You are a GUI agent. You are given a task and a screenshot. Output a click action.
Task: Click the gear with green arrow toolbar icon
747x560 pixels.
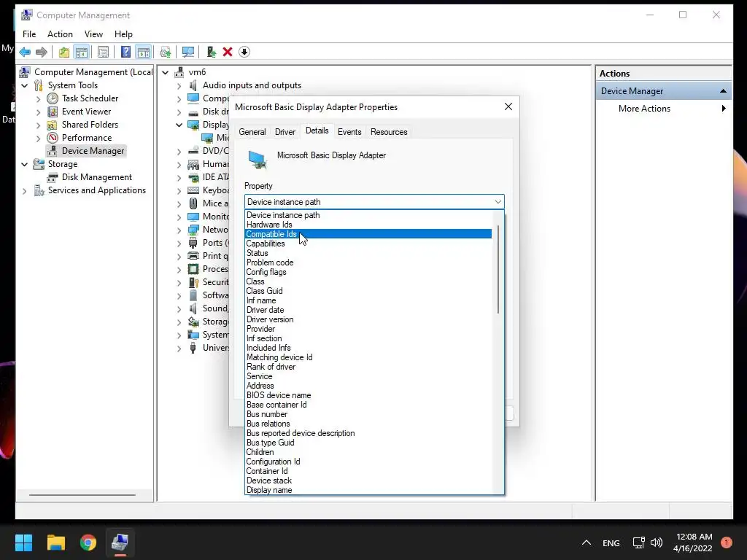point(166,52)
